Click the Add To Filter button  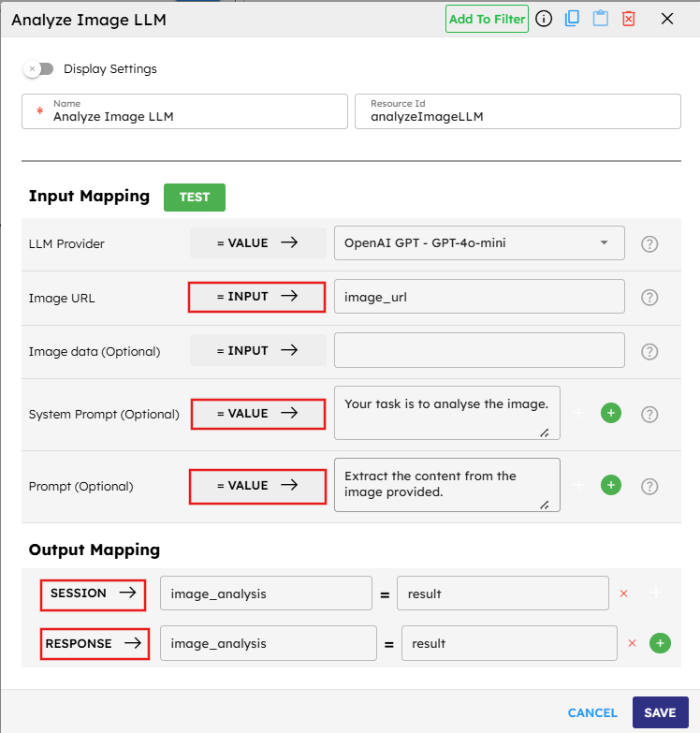pyautogui.click(x=487, y=19)
